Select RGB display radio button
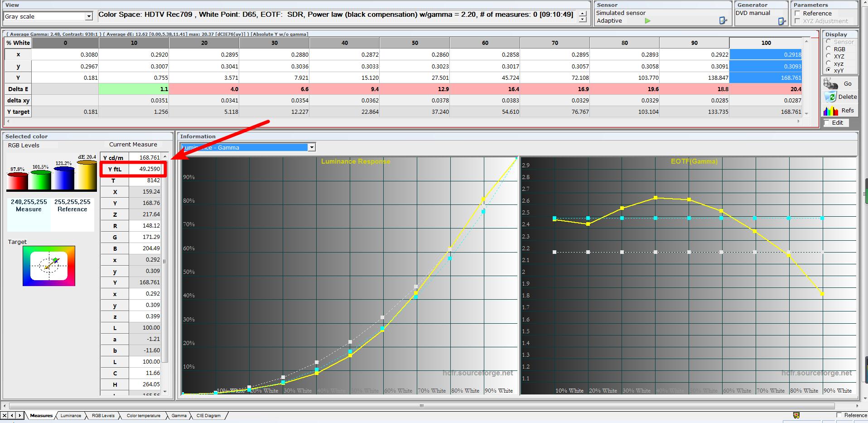The height and width of the screenshot is (423, 868). click(x=829, y=49)
